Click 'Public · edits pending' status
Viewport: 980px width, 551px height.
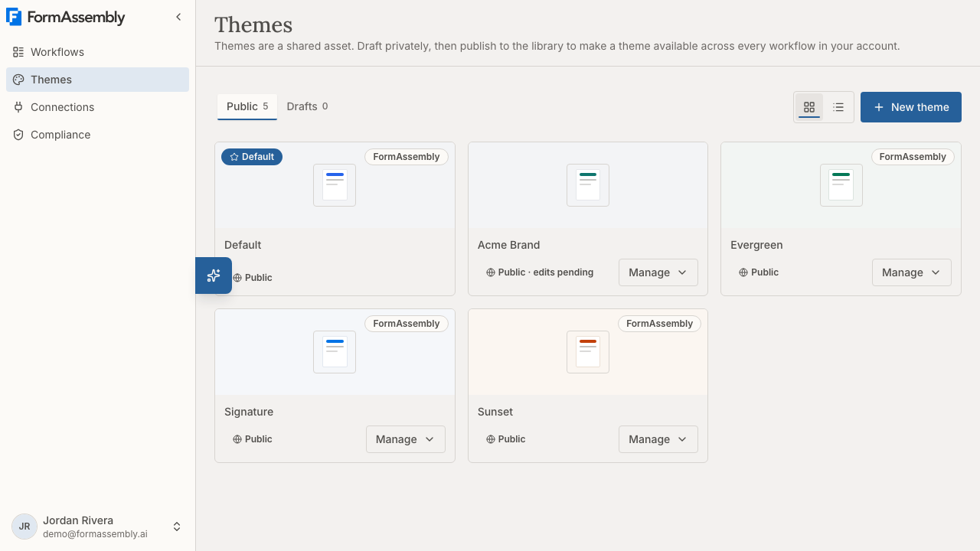(540, 272)
